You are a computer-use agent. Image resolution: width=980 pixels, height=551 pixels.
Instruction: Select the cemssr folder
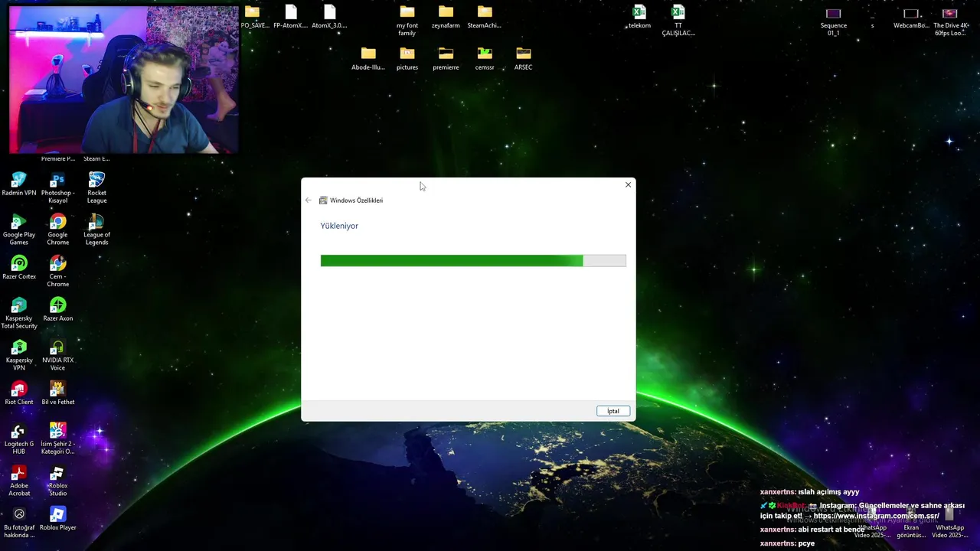pyautogui.click(x=485, y=58)
